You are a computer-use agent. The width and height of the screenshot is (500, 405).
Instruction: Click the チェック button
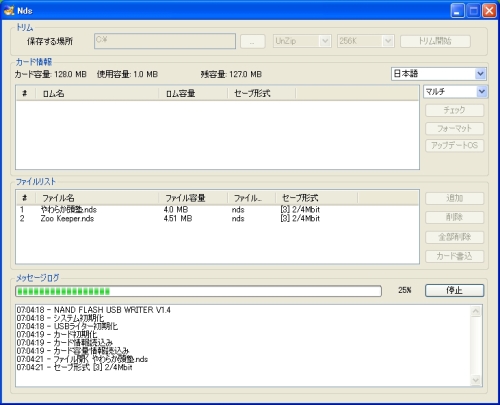pos(454,110)
